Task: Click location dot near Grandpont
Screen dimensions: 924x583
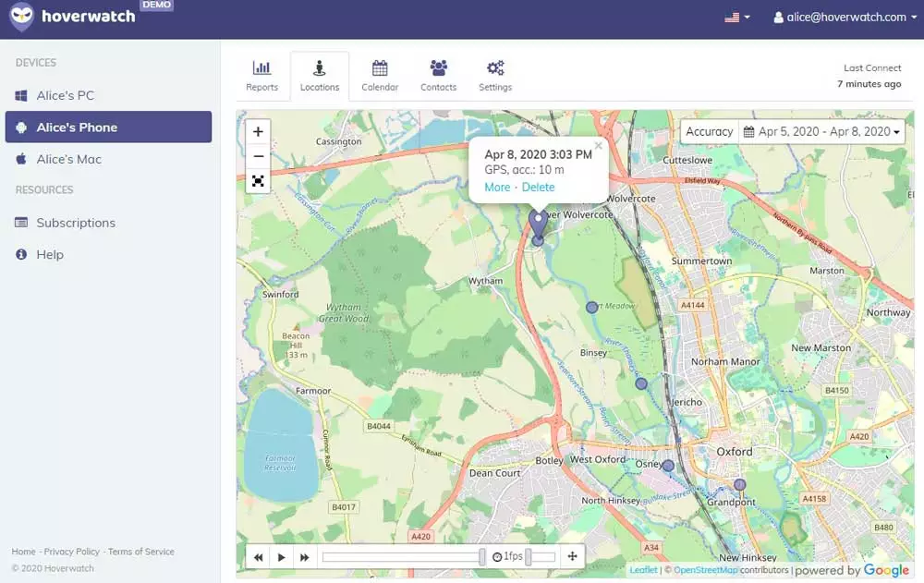Action: pos(739,484)
